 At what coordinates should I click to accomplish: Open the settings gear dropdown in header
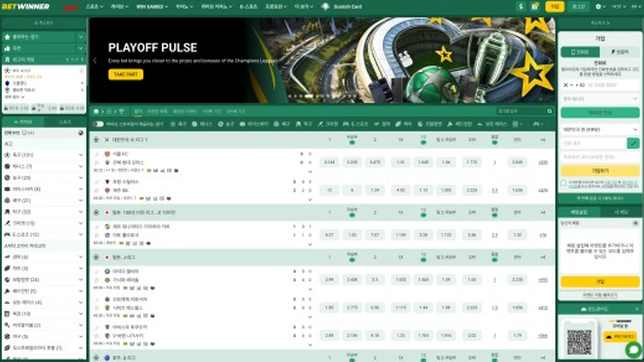point(601,6)
